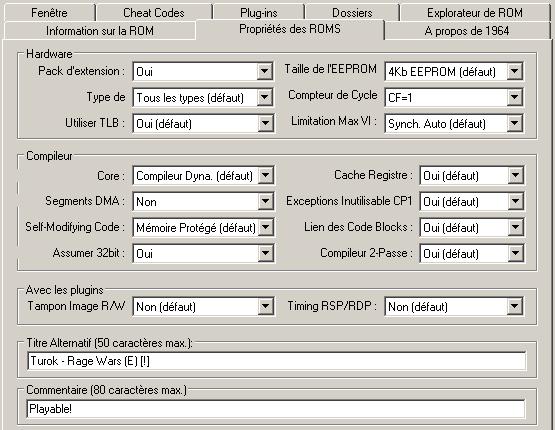
Task: Open the Compteur de Cycle dropdown
Action: [453, 97]
